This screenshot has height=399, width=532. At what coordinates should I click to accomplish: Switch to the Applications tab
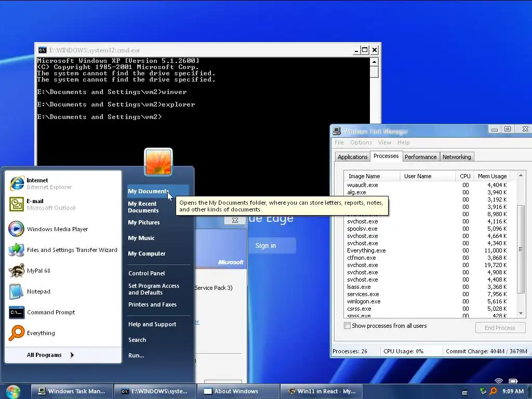(353, 157)
